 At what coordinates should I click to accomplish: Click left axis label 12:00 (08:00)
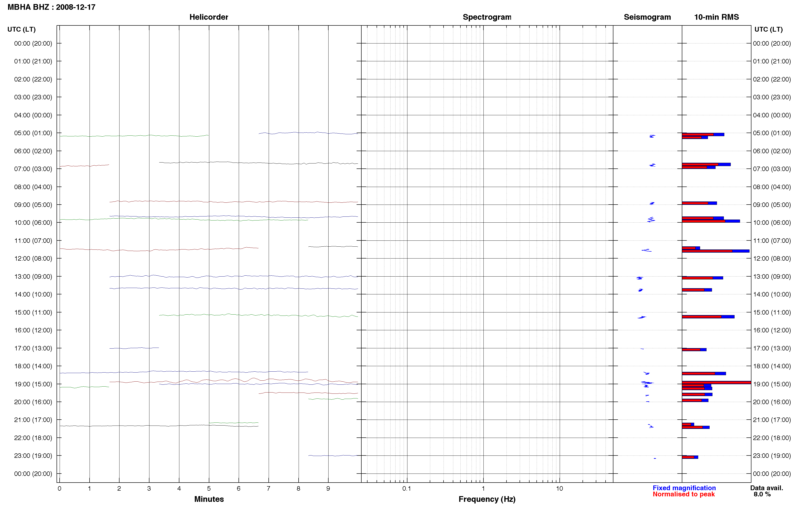coord(33,259)
